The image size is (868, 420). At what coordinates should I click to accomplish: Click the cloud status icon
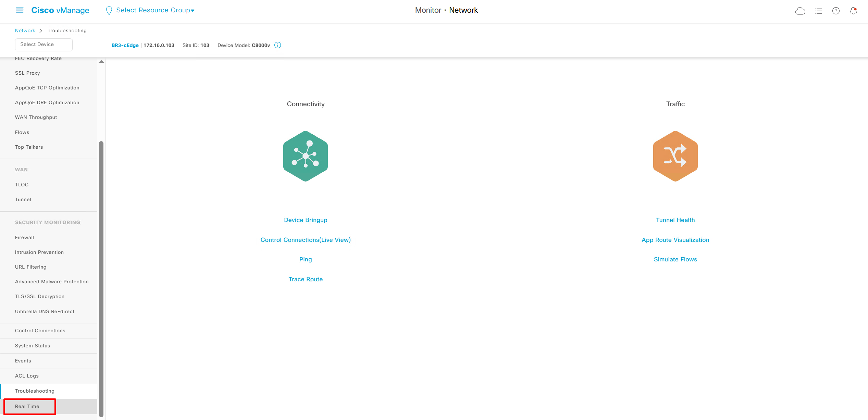[x=800, y=11]
